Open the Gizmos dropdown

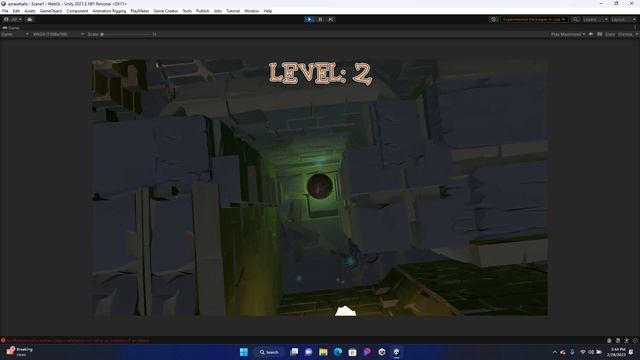point(627,34)
